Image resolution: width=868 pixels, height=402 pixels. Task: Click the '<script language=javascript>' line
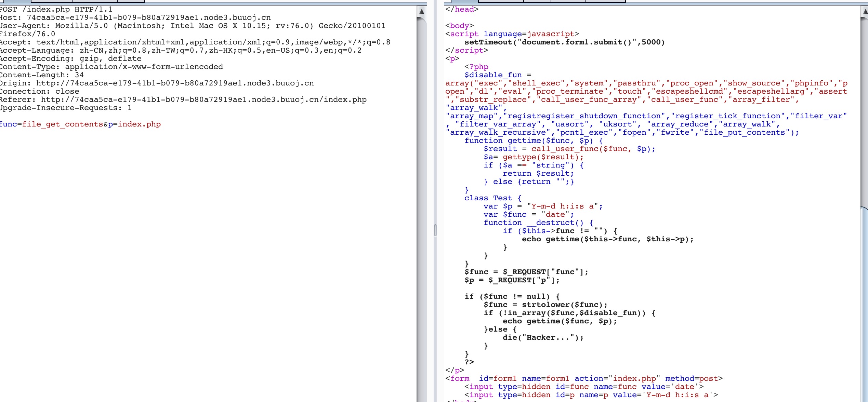(x=512, y=34)
